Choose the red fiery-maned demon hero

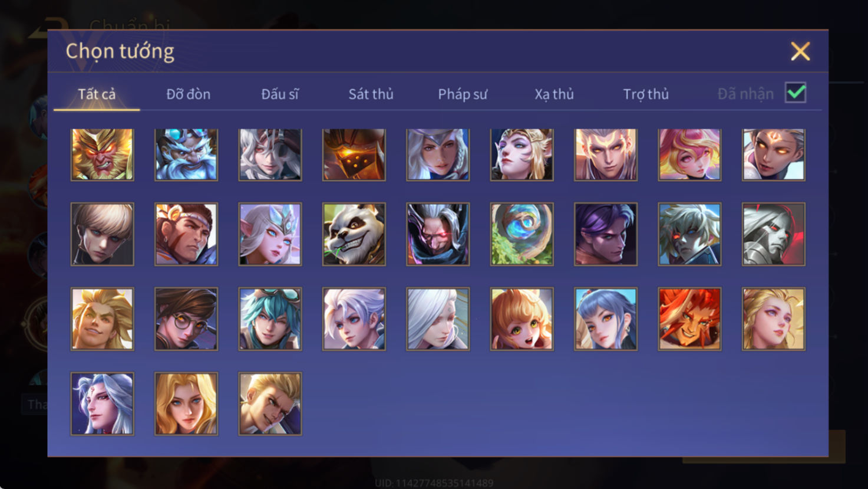click(x=689, y=319)
